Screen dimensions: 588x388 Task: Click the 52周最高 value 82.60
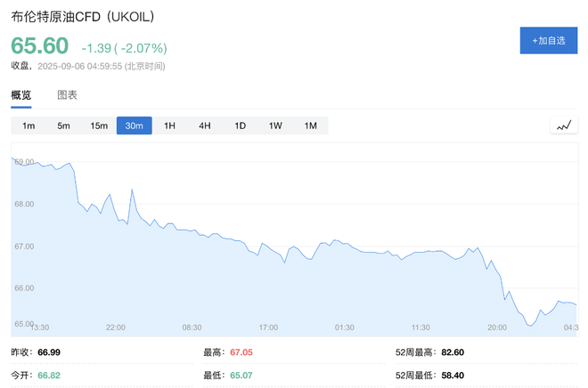(x=452, y=352)
